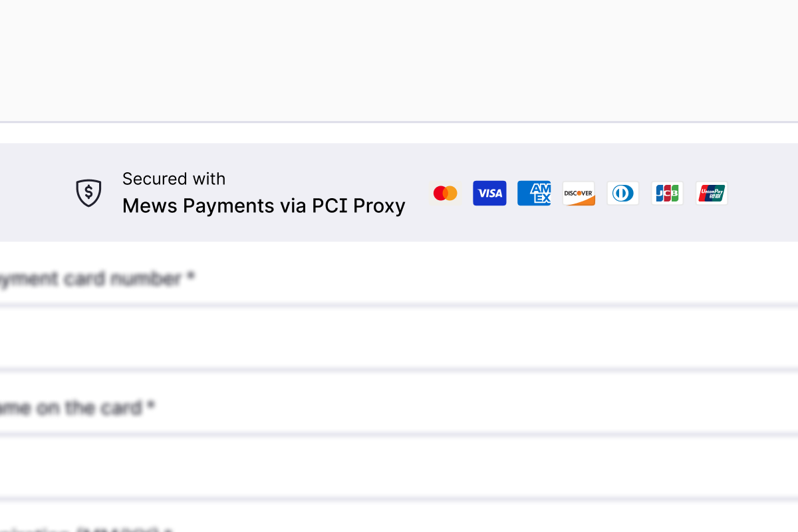The width and height of the screenshot is (798, 532).
Task: Click the "Secured with" text
Action: tap(174, 179)
